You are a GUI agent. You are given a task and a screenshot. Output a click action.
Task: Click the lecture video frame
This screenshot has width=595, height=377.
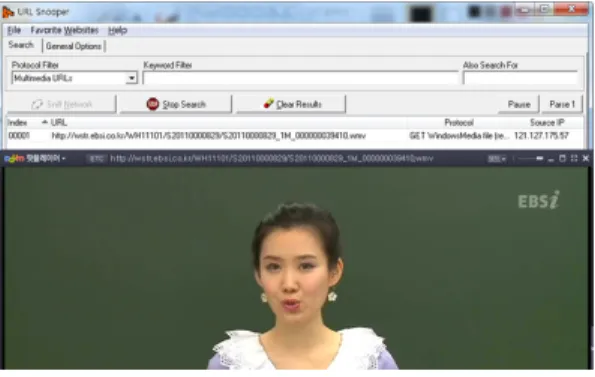296,268
